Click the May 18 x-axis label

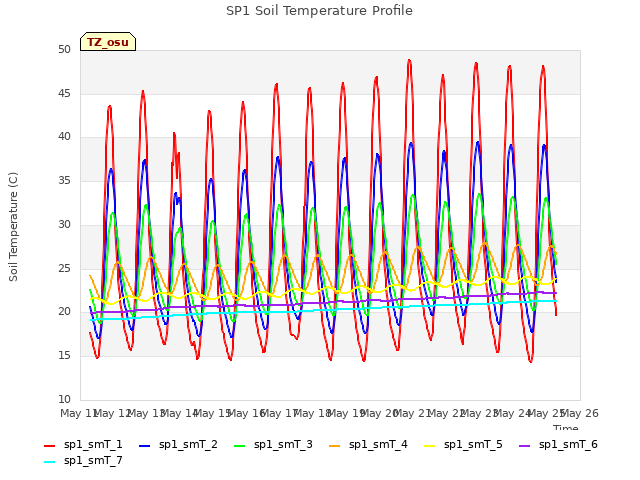pos(312,413)
